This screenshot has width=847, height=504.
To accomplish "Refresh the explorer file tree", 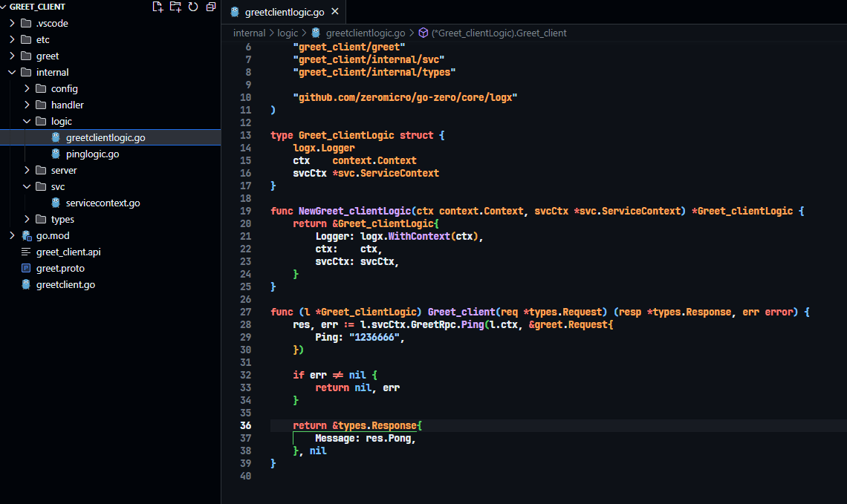I will pyautogui.click(x=193, y=7).
